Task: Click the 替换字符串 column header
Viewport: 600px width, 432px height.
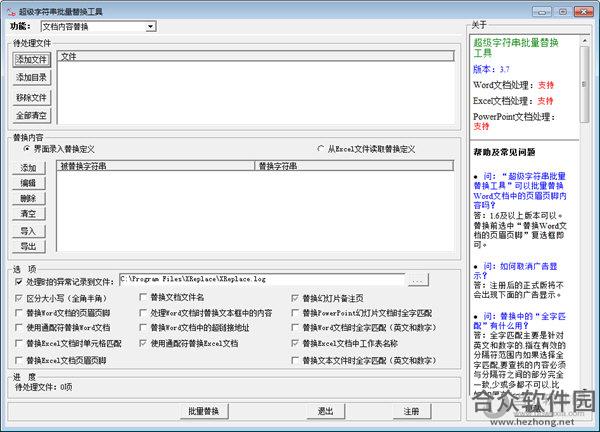Action: point(354,166)
